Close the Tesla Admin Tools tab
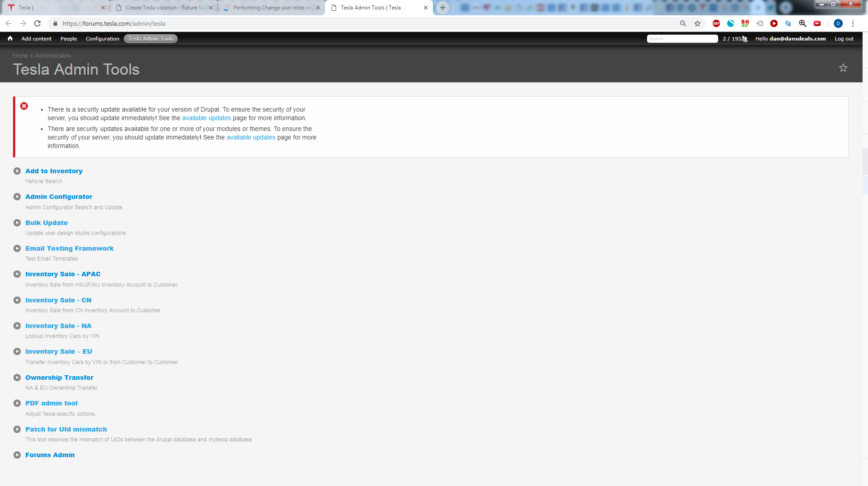 (426, 8)
